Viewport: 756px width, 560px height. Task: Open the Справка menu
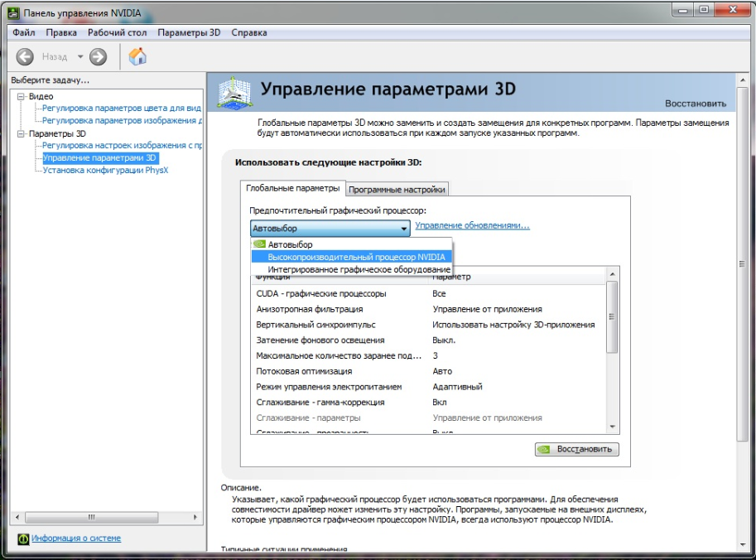[248, 33]
